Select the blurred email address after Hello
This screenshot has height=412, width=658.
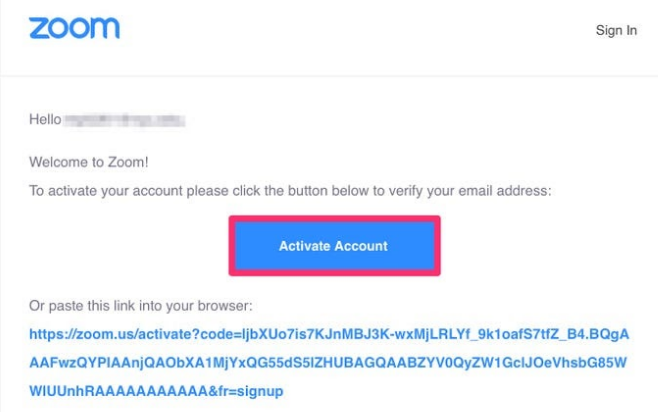(125, 120)
